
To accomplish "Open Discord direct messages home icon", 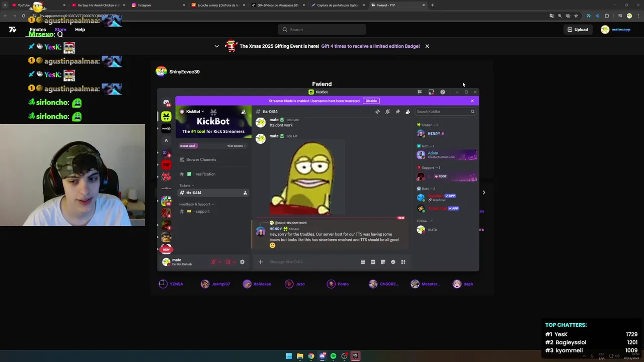I will [166, 103].
